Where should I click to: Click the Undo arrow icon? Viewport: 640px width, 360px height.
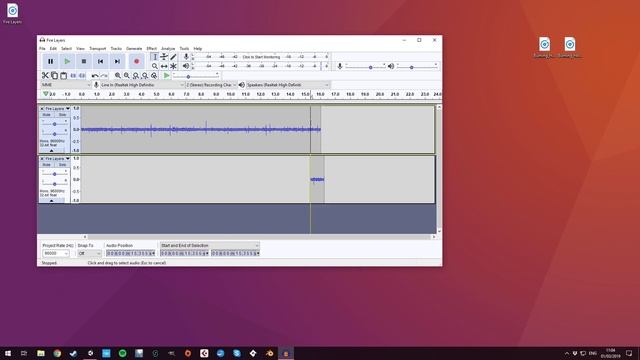coord(95,76)
